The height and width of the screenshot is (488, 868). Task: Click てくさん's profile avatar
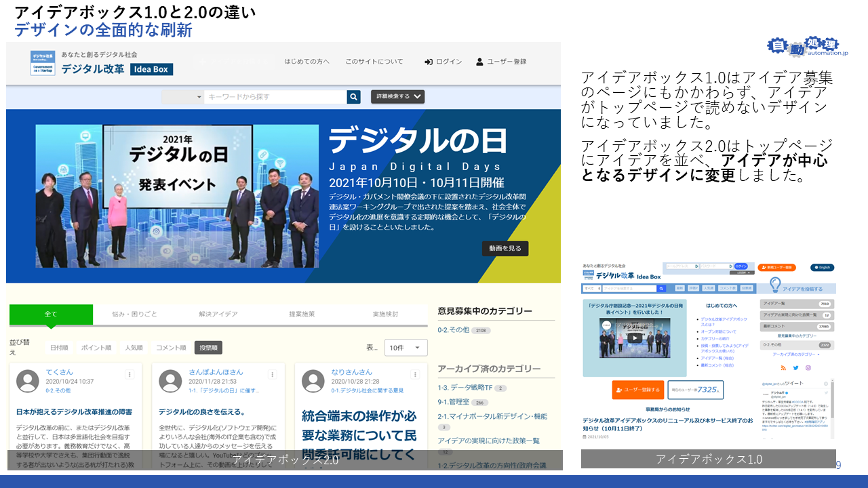click(28, 381)
